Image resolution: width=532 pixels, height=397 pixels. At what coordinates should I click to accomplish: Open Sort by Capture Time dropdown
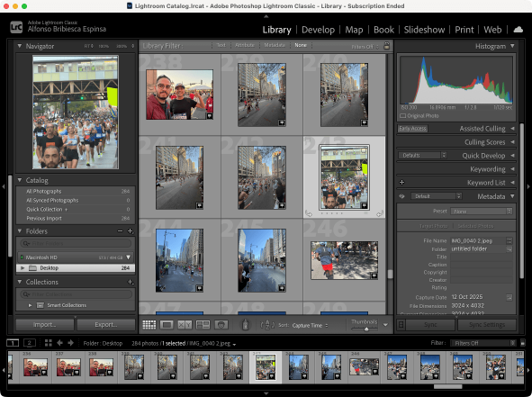pyautogui.click(x=310, y=325)
